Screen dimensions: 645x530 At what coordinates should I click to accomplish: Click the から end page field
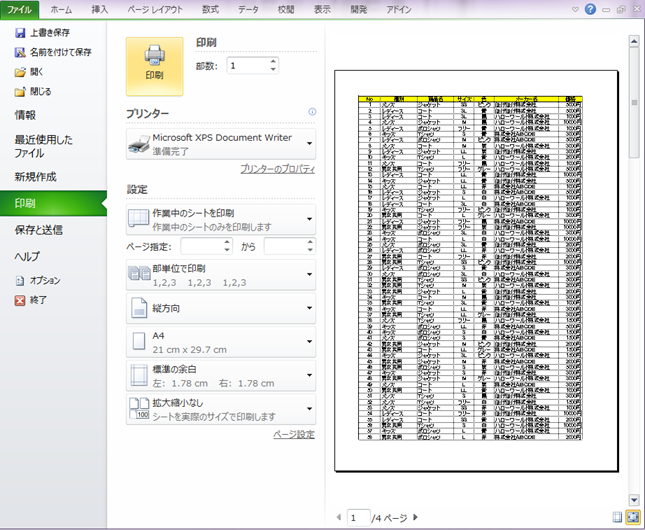click(x=285, y=246)
